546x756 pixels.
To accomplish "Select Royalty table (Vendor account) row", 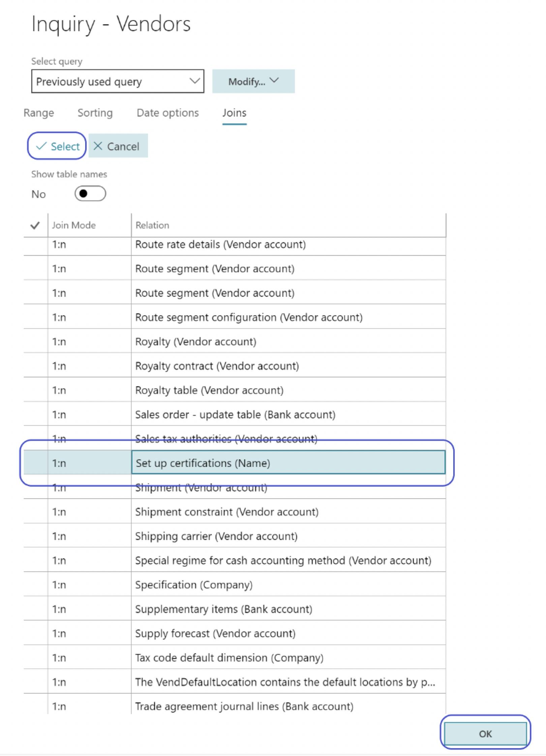I will pos(235,390).
